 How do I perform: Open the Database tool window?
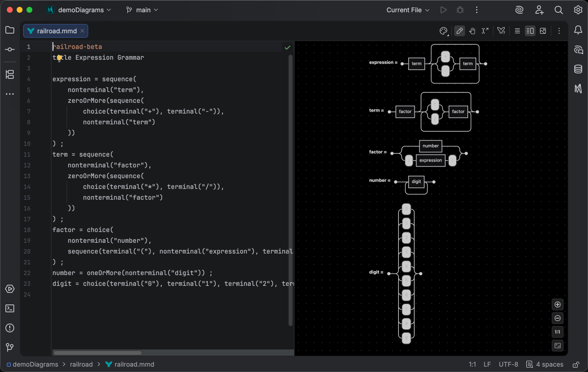coord(578,69)
